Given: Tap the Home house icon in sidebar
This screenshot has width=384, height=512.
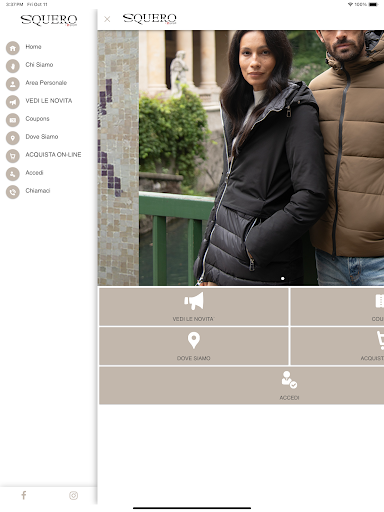Looking at the screenshot, I should [x=13, y=48].
